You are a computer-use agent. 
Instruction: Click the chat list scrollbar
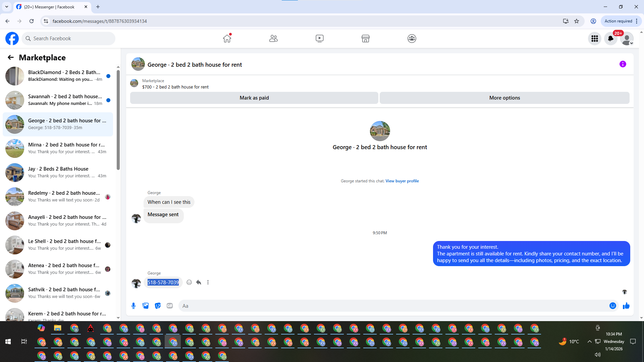(118, 121)
